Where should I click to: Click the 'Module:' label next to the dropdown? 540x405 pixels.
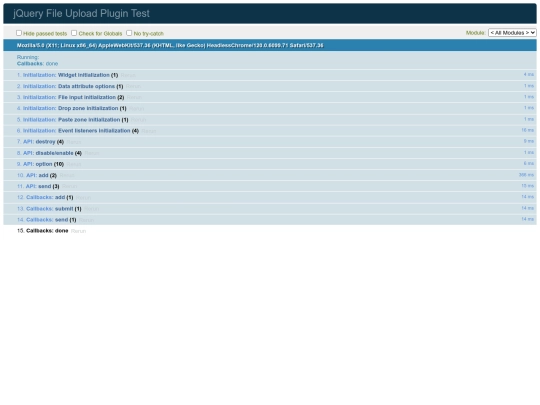[x=476, y=33]
